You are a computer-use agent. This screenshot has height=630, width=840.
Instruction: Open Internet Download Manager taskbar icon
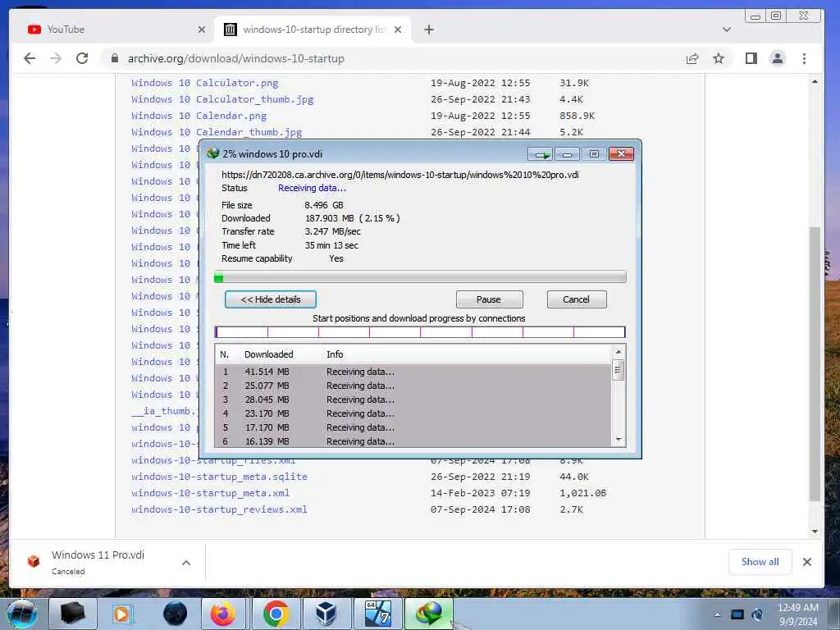coord(428,614)
